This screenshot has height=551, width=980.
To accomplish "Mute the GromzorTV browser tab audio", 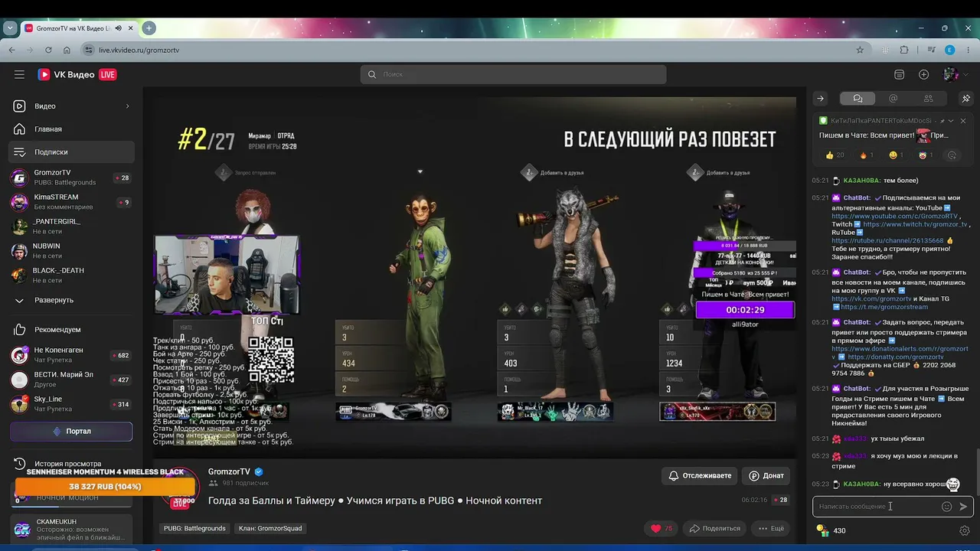I will pyautogui.click(x=117, y=28).
